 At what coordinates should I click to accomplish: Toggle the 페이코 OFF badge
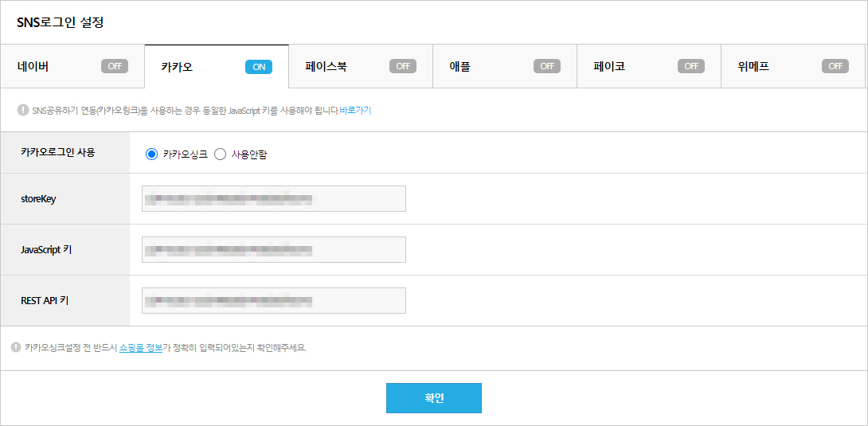tap(691, 66)
